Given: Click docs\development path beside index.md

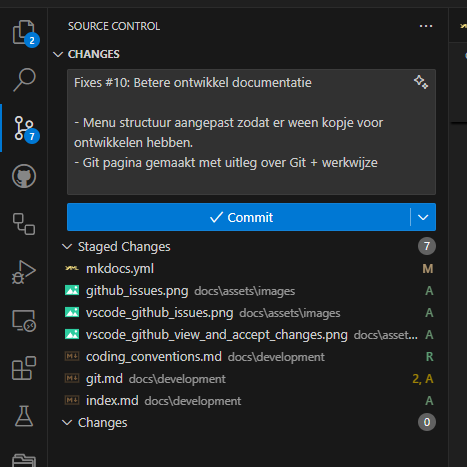Looking at the screenshot, I should tap(193, 401).
